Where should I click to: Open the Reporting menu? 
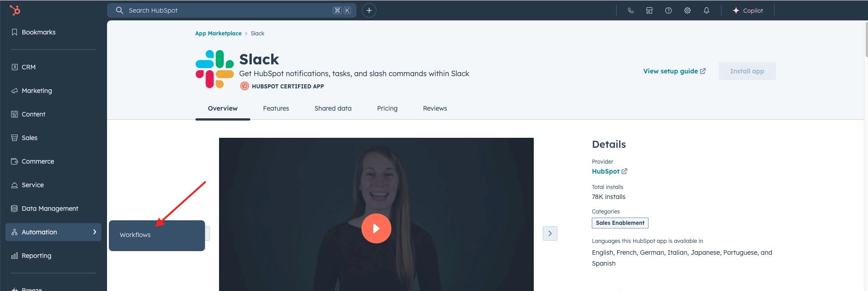tap(31, 256)
